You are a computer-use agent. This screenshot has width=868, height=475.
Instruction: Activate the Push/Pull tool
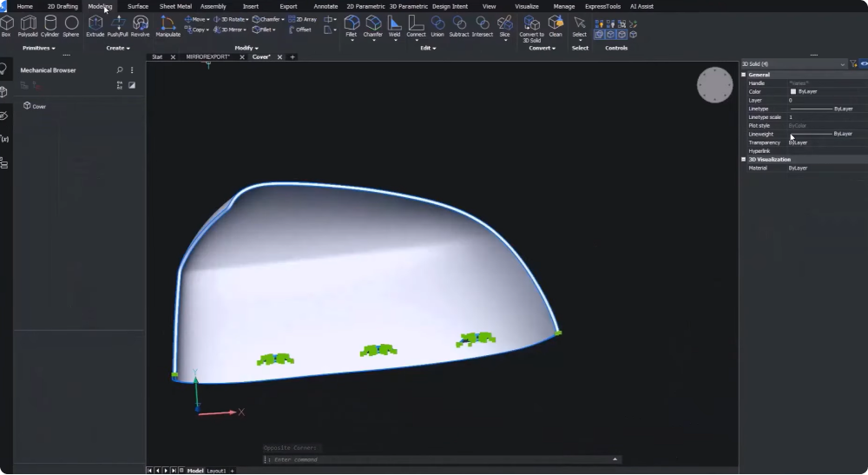(x=117, y=26)
